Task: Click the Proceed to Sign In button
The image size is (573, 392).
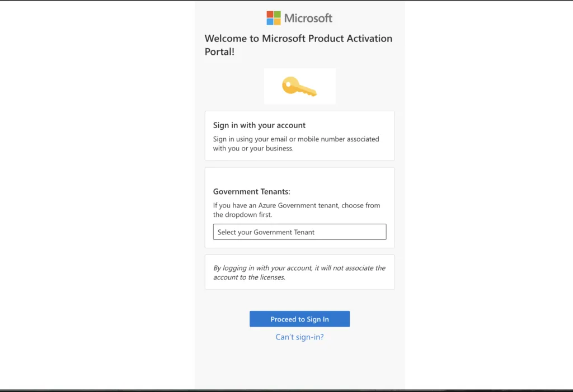Action: (x=299, y=319)
